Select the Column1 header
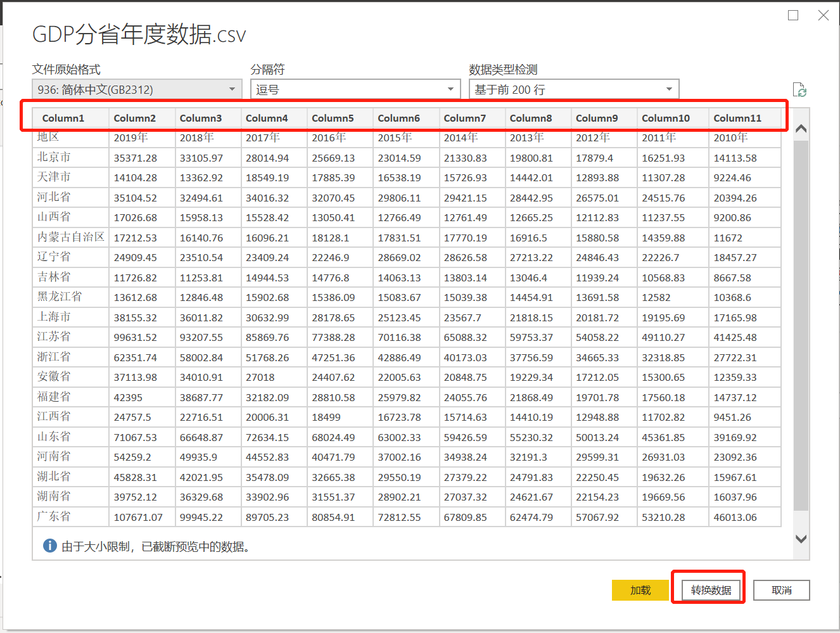This screenshot has width=840, height=633. click(x=63, y=118)
